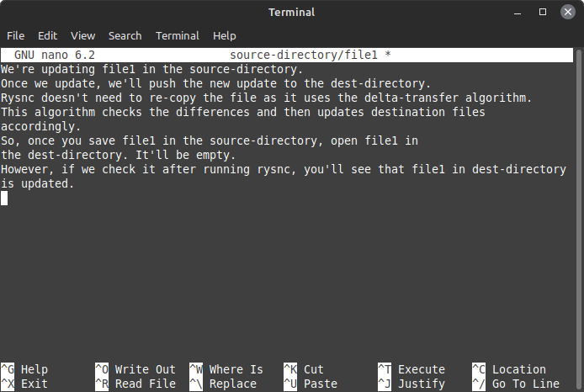Screen dimensions: 584x392
Task: Open the Edit menu
Action: 47,36
